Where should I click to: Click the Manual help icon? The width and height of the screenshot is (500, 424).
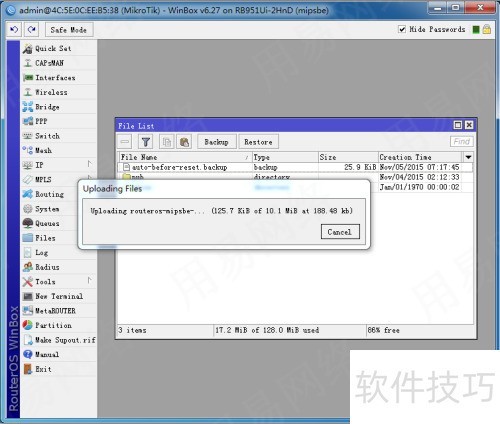click(28, 354)
